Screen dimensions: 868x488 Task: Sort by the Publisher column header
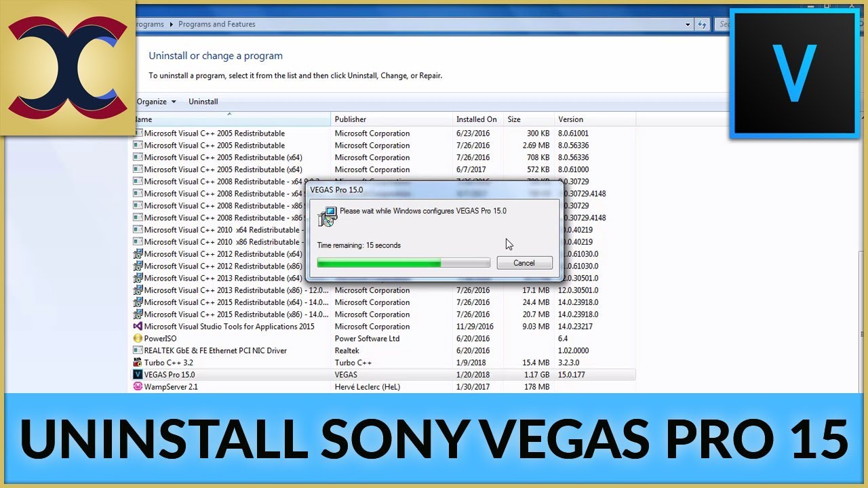[392, 119]
